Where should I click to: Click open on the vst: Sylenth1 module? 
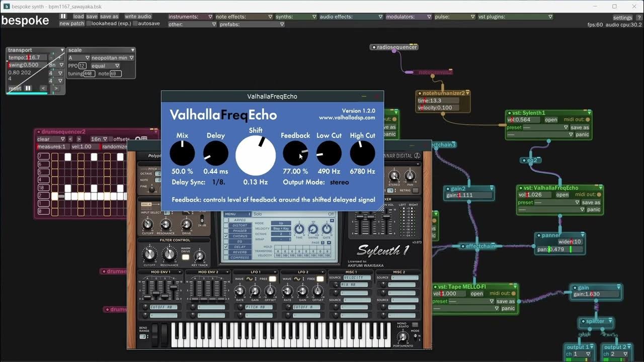click(551, 120)
